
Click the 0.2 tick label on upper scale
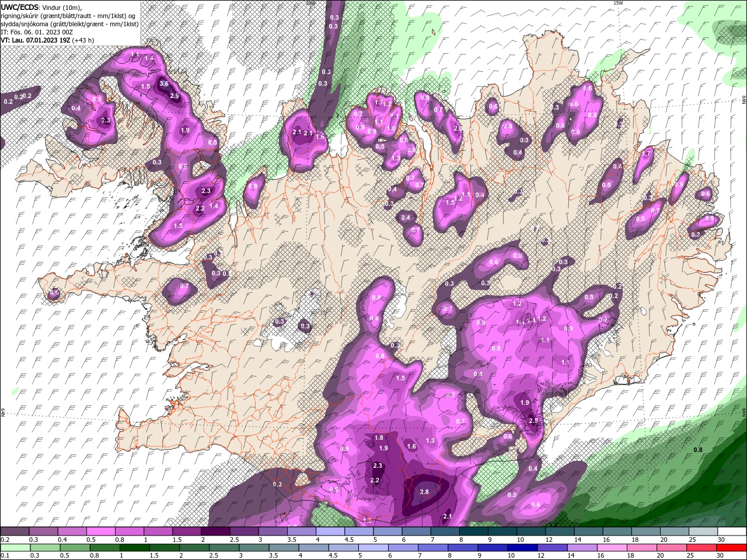5,540
